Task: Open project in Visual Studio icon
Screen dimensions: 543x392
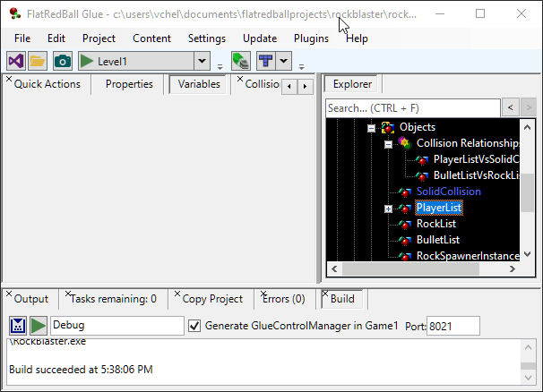Action: (x=15, y=61)
